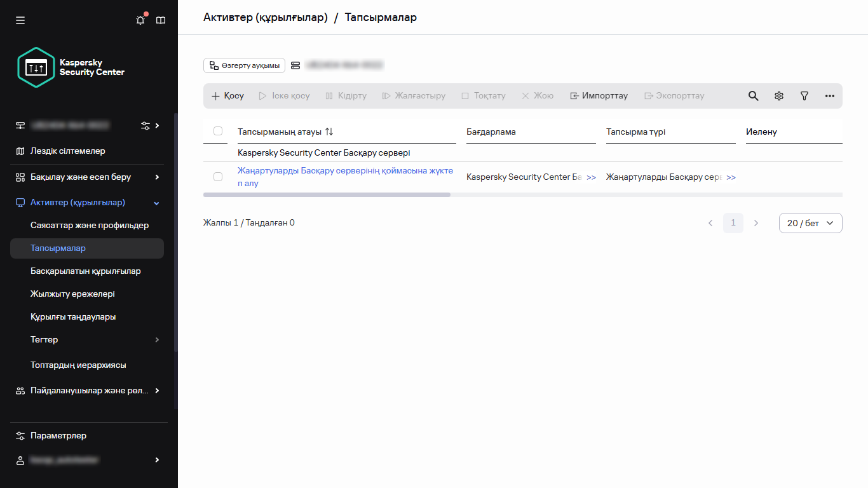Toggle sorting on Тапсырманың атауы column
This screenshot has height=488, width=868.
pyautogui.click(x=329, y=131)
